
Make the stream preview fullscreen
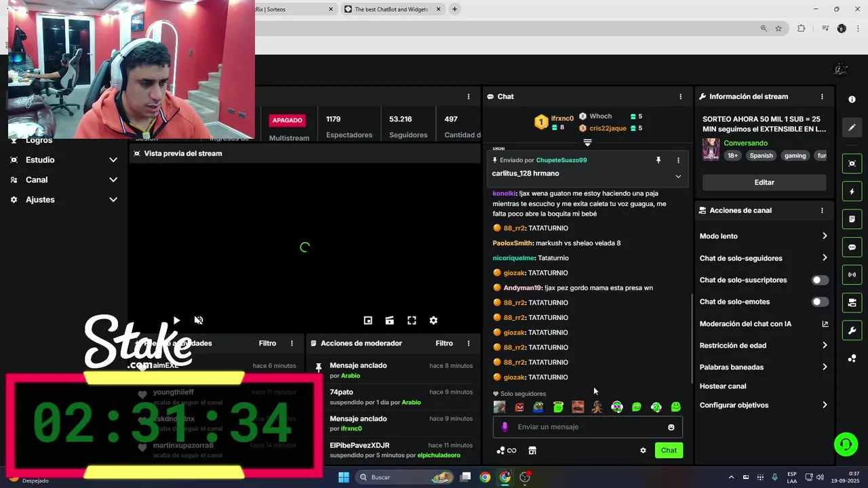pyautogui.click(x=412, y=321)
